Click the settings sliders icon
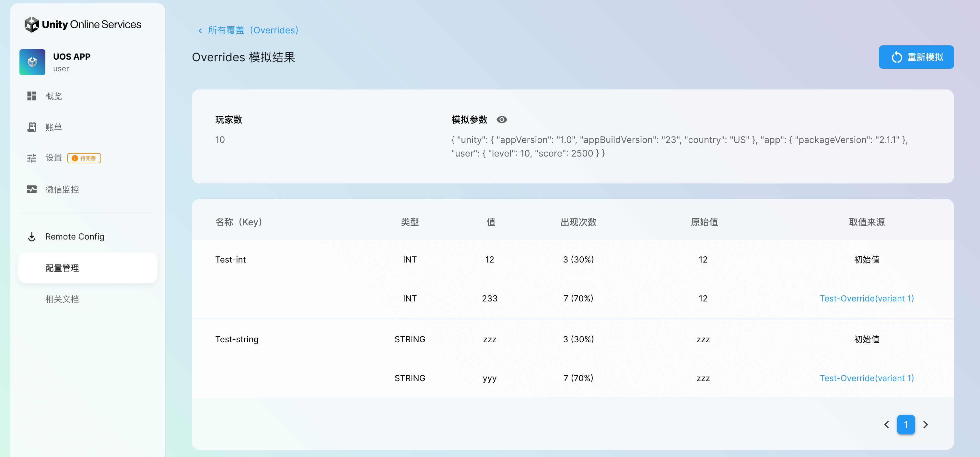 tap(31, 158)
